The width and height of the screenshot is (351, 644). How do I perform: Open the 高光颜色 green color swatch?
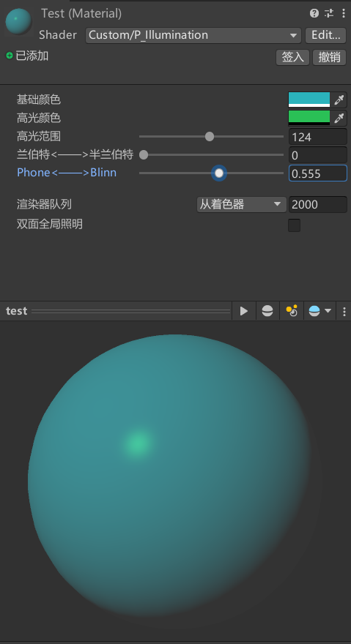(309, 119)
